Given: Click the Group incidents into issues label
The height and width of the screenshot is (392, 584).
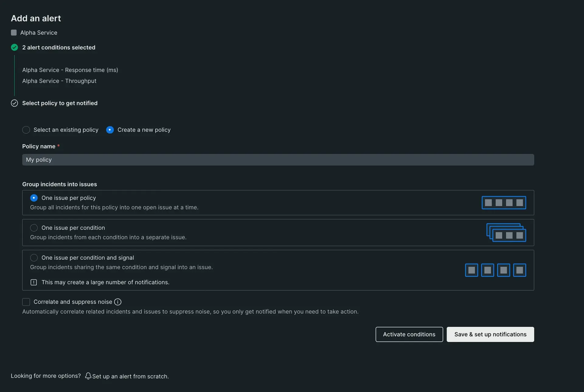Looking at the screenshot, I should coord(60,184).
